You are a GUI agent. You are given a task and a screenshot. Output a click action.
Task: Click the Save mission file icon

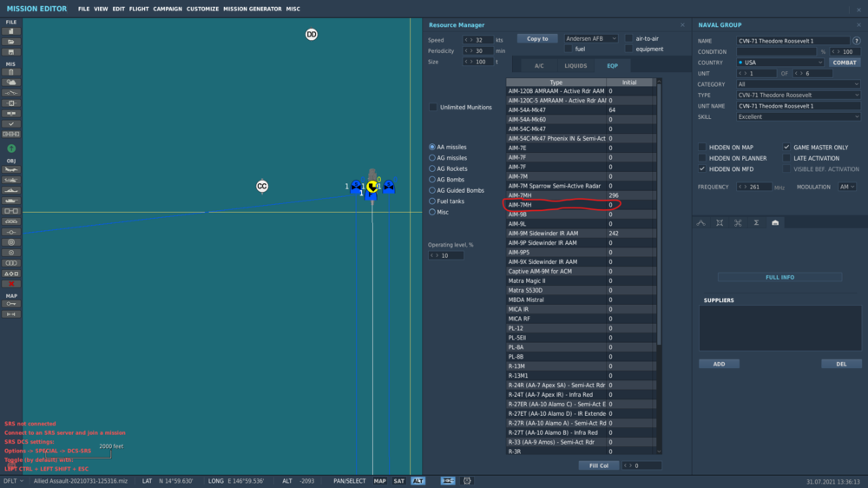11,52
